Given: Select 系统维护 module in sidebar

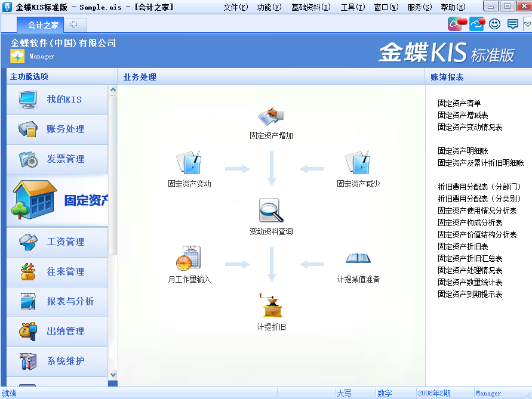Looking at the screenshot, I should coord(57,361).
